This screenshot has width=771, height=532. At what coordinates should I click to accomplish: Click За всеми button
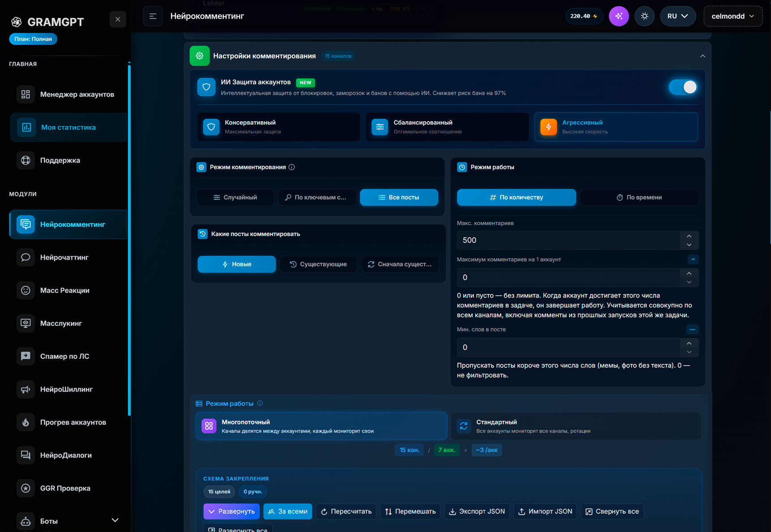tap(288, 511)
